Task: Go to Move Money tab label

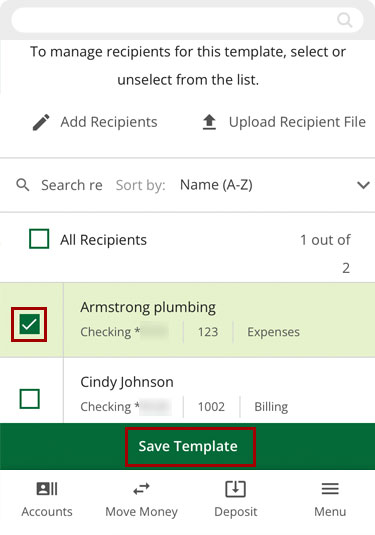Action: [141, 512]
